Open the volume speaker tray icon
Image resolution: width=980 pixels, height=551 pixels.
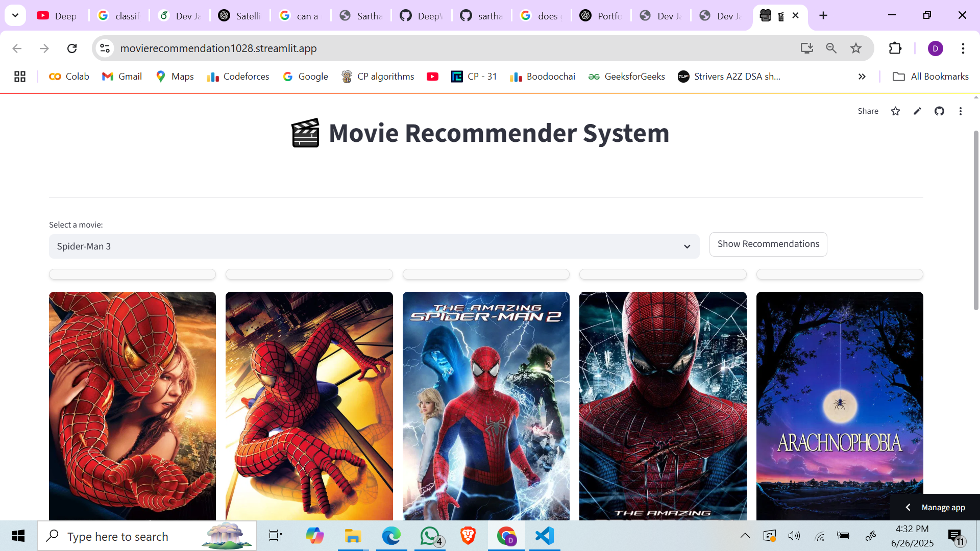pos(794,536)
